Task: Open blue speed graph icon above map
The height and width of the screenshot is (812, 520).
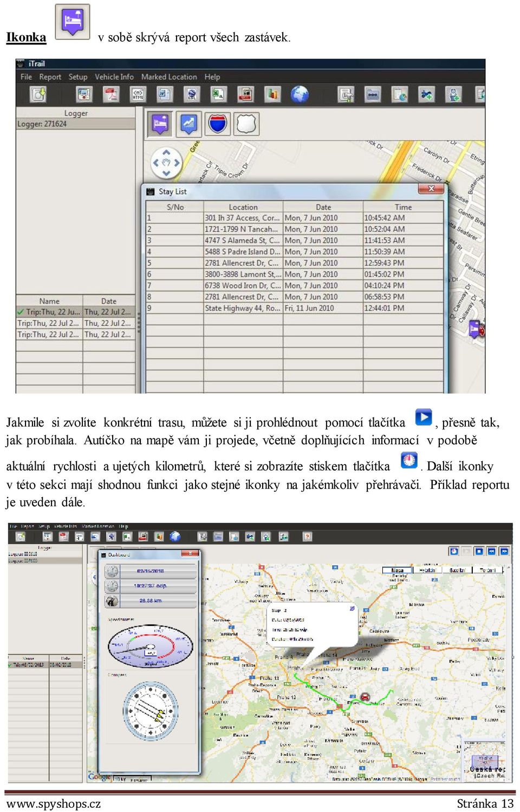Action: pos(188,124)
